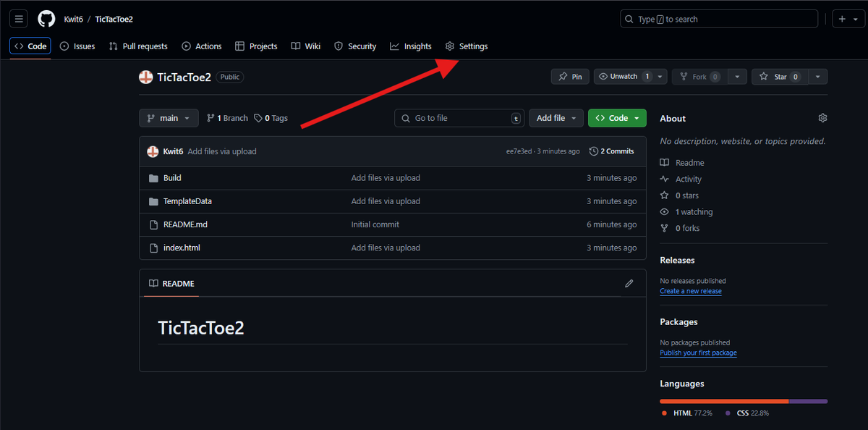Open the Add file dropdown
868x430 pixels.
coord(556,118)
